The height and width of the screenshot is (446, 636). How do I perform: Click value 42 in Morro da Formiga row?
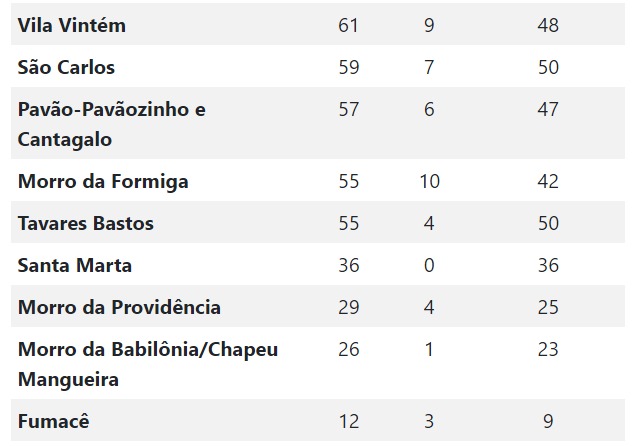[x=548, y=181]
